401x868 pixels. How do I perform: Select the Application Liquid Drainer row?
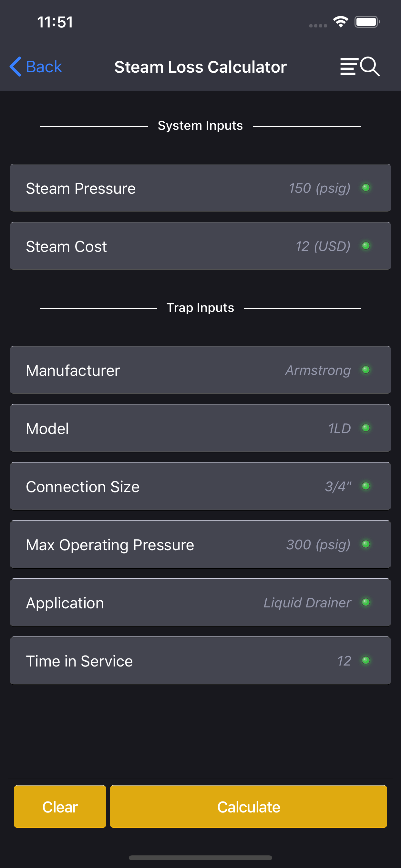pyautogui.click(x=200, y=603)
